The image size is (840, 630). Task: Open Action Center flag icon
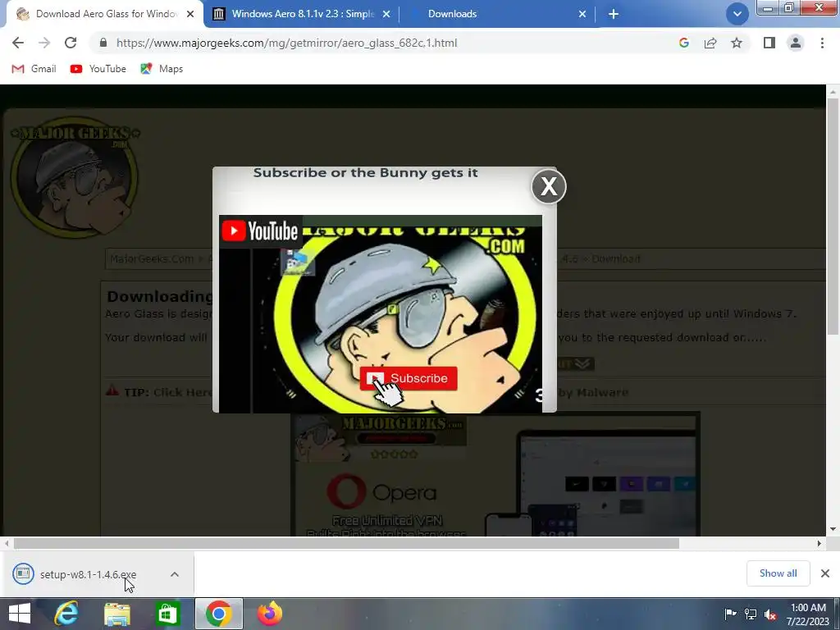click(730, 614)
